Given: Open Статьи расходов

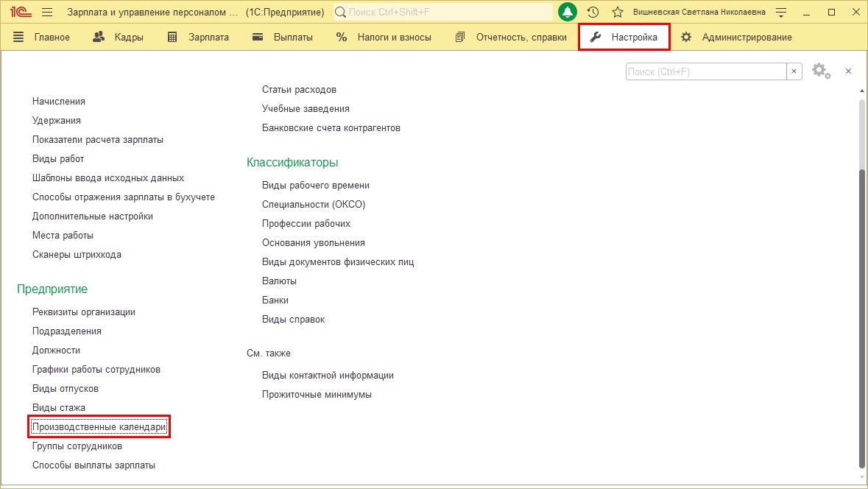Looking at the screenshot, I should [x=299, y=90].
